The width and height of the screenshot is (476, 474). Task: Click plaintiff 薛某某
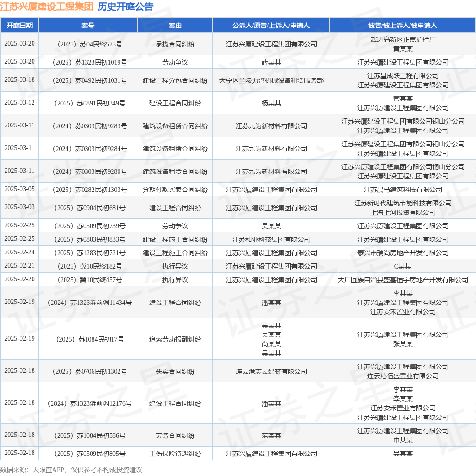tap(271, 63)
